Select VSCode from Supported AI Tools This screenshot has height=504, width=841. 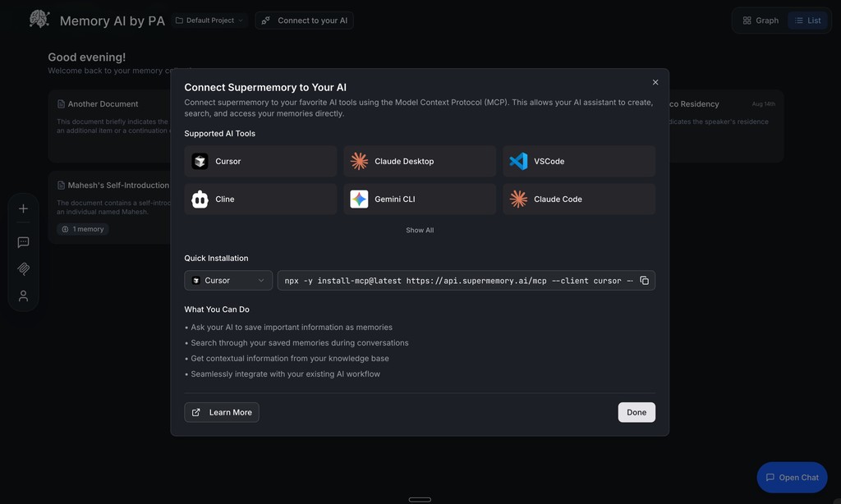click(578, 161)
